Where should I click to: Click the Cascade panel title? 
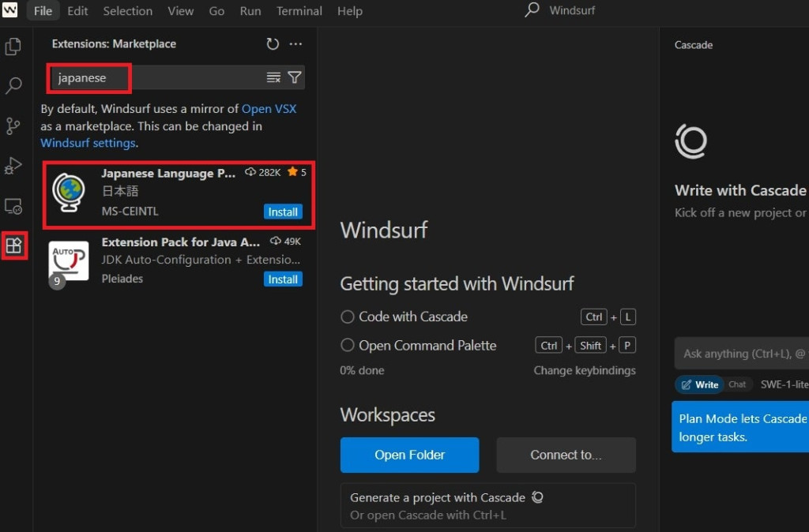[x=694, y=45]
